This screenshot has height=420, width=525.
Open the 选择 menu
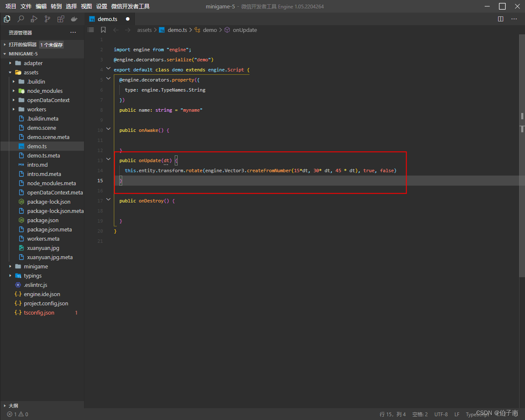point(71,6)
